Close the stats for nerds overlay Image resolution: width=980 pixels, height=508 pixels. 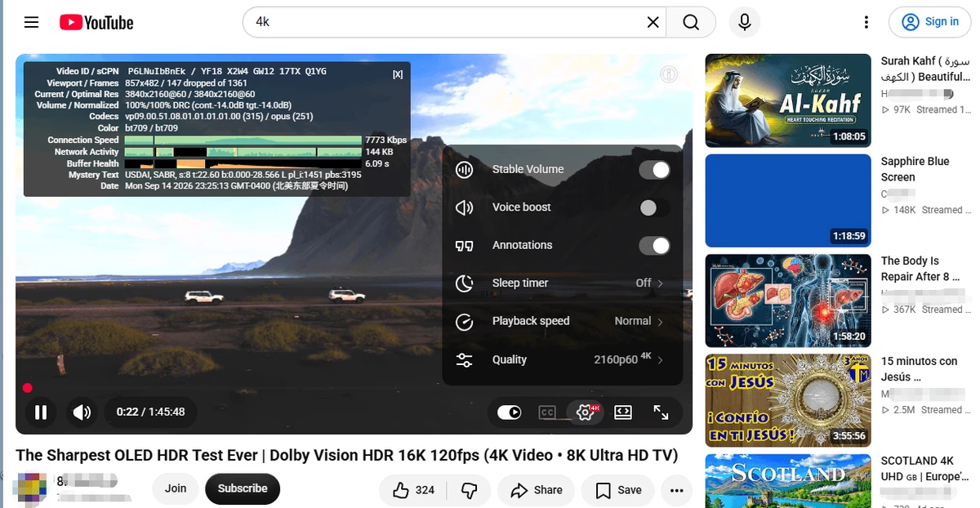(398, 74)
